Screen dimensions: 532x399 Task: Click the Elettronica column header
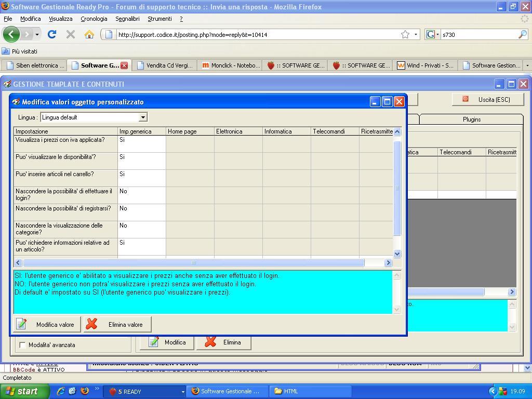pos(238,131)
